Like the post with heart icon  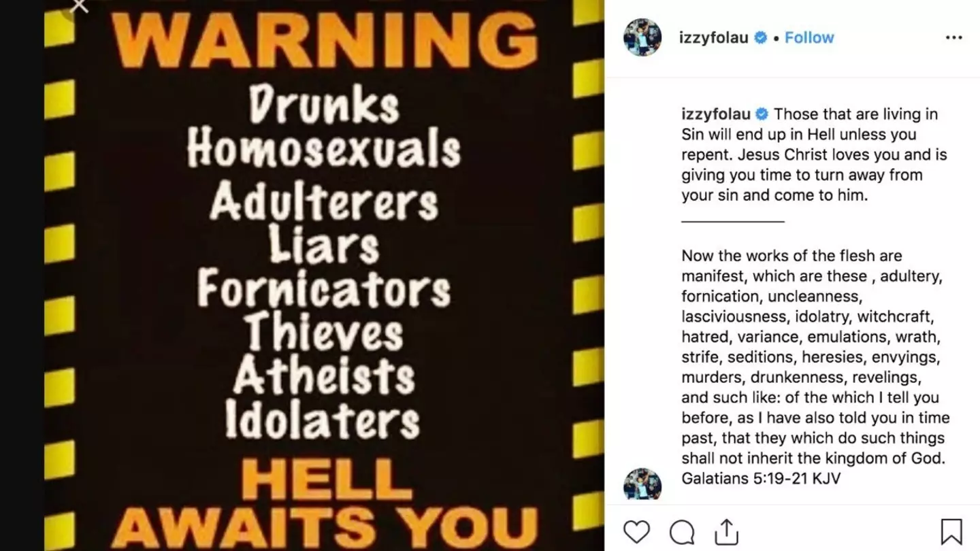click(x=636, y=531)
